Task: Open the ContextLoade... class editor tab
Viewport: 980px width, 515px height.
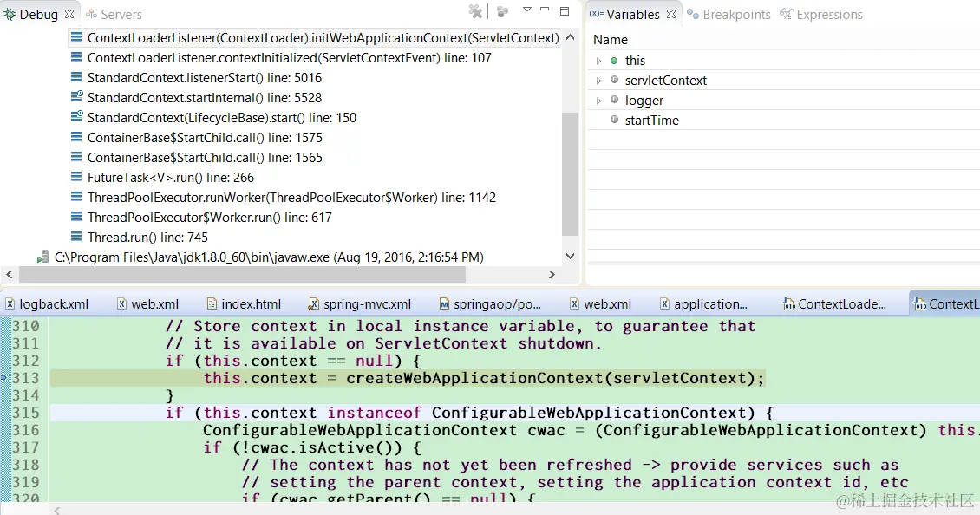Action: (x=835, y=304)
